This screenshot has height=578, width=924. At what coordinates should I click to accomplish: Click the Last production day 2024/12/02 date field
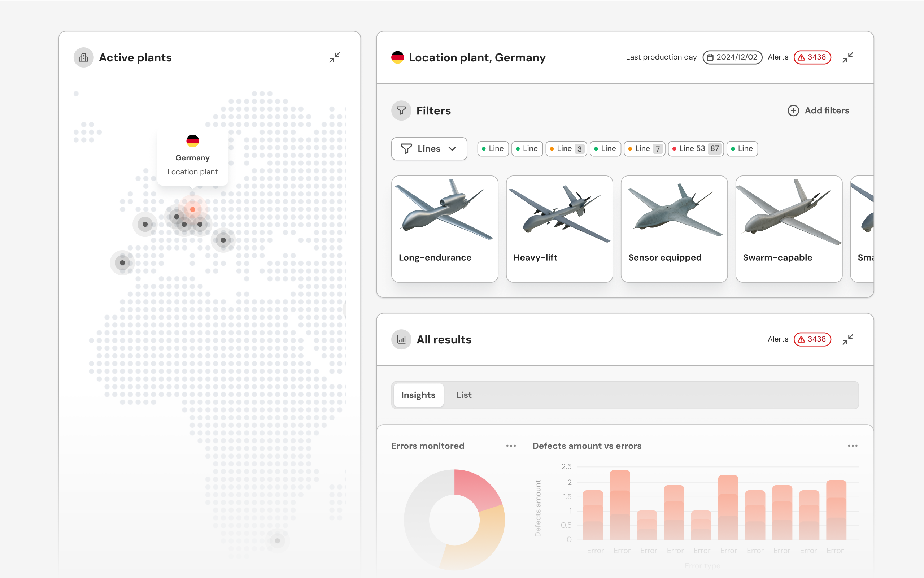pos(732,57)
